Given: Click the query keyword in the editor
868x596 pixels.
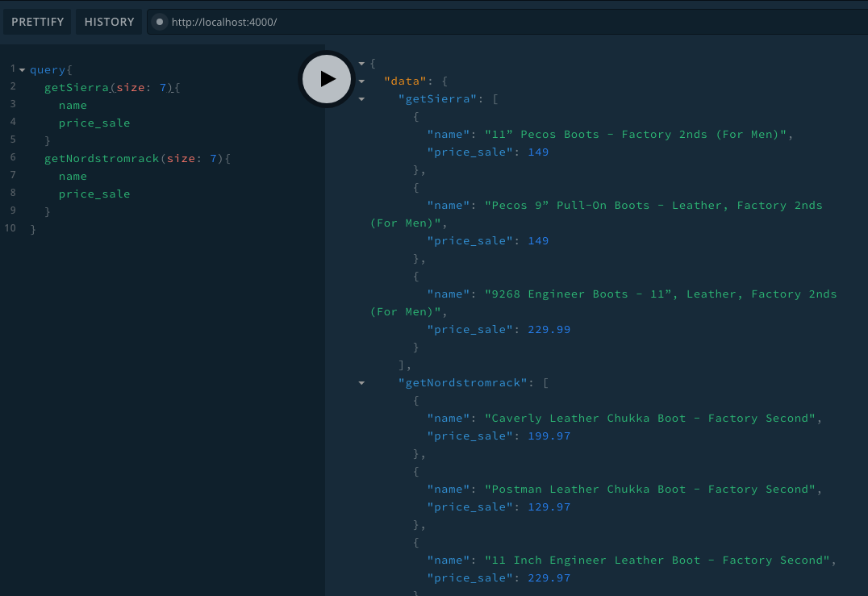Looking at the screenshot, I should pyautogui.click(x=48, y=69).
